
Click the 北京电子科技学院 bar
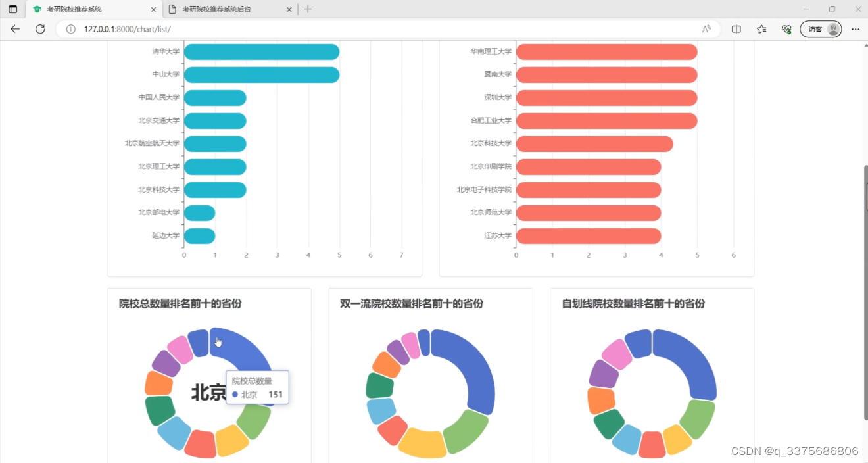(589, 190)
